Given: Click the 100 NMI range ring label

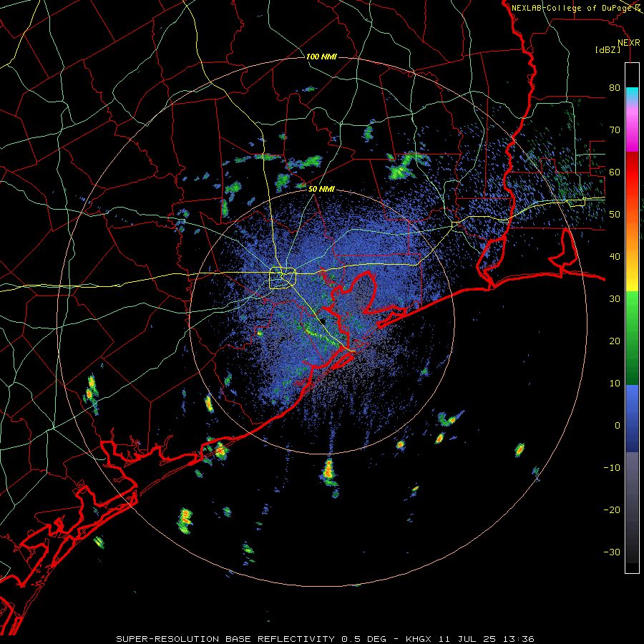Looking at the screenshot, I should click(321, 57).
